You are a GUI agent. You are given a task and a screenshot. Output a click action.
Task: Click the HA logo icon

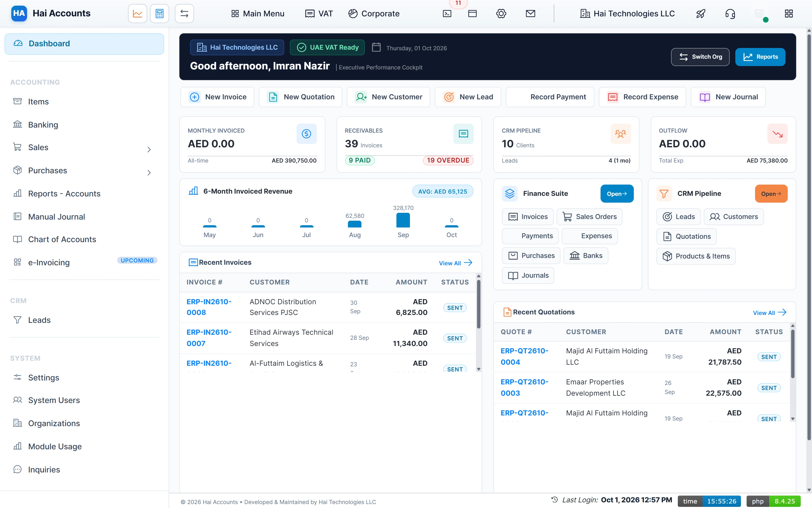pyautogui.click(x=19, y=13)
